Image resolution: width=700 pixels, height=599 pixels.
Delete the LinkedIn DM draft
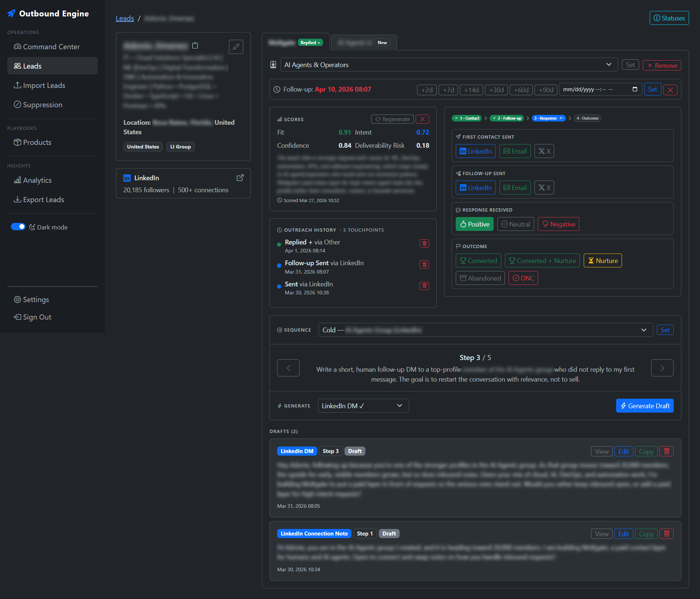pos(666,451)
